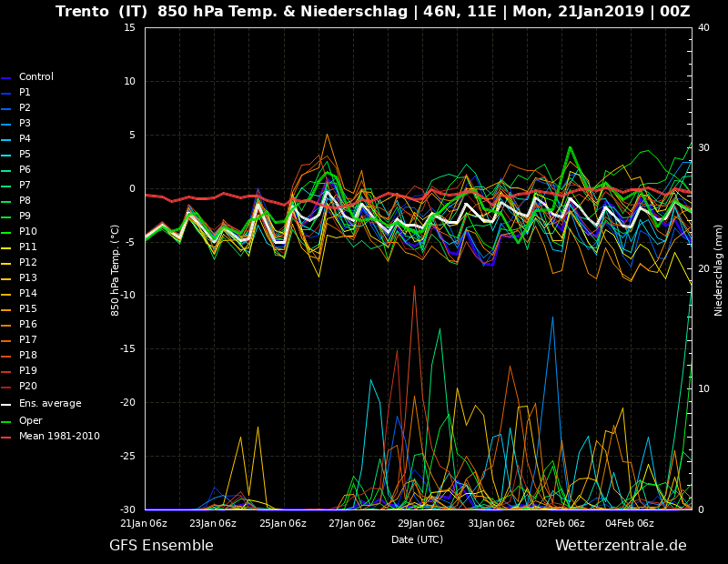Select Mean 1981-2010 legend entry
The height and width of the screenshot is (564, 728).
tap(51, 437)
